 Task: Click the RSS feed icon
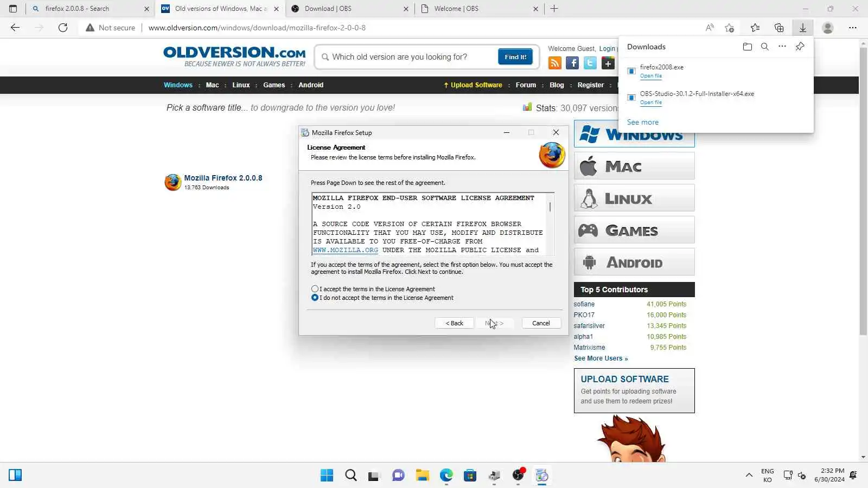(555, 63)
